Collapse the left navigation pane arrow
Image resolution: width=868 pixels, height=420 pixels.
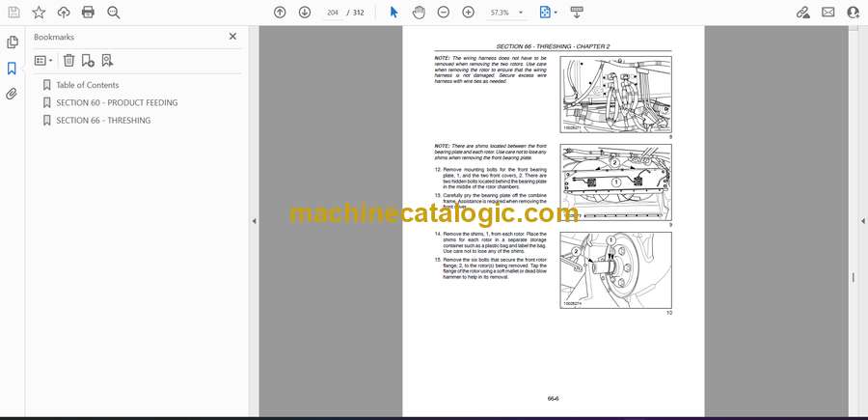pyautogui.click(x=254, y=221)
